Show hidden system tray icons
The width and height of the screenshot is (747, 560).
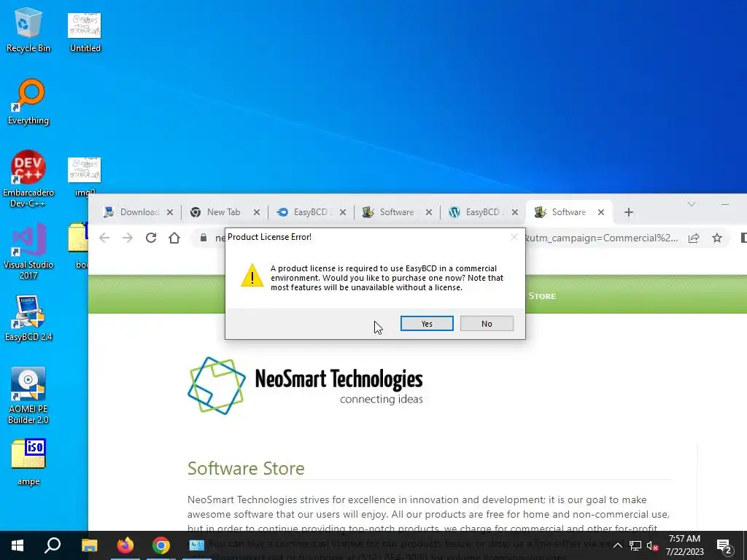pos(617,545)
